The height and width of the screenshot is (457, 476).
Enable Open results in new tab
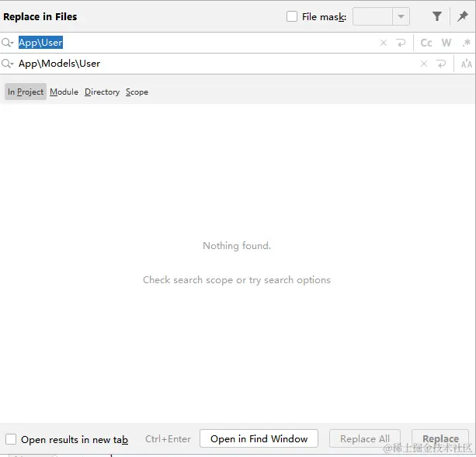click(x=11, y=439)
